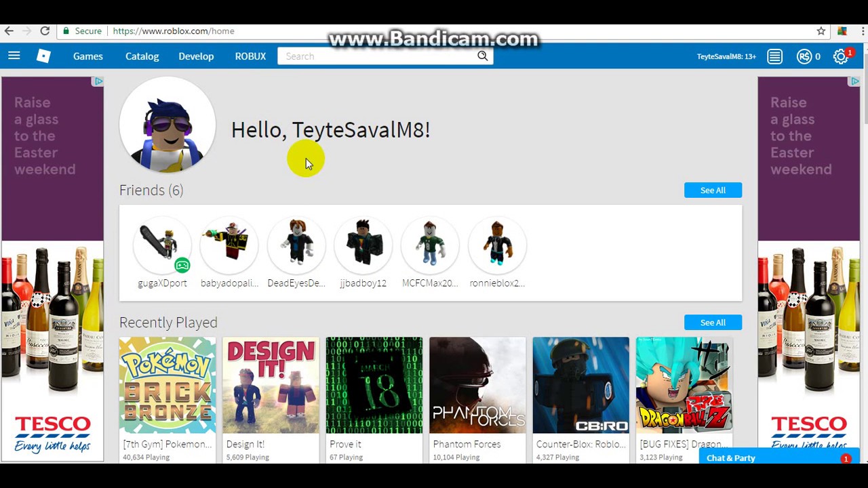Click the Friends (6) heading
Viewport: 868px width, 488px height.
pyautogui.click(x=151, y=190)
